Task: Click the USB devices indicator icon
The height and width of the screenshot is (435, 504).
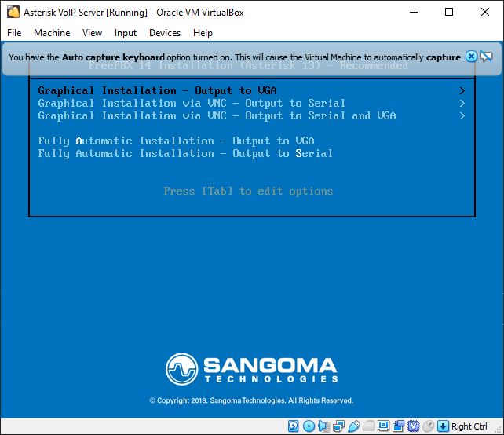Action: (354, 426)
